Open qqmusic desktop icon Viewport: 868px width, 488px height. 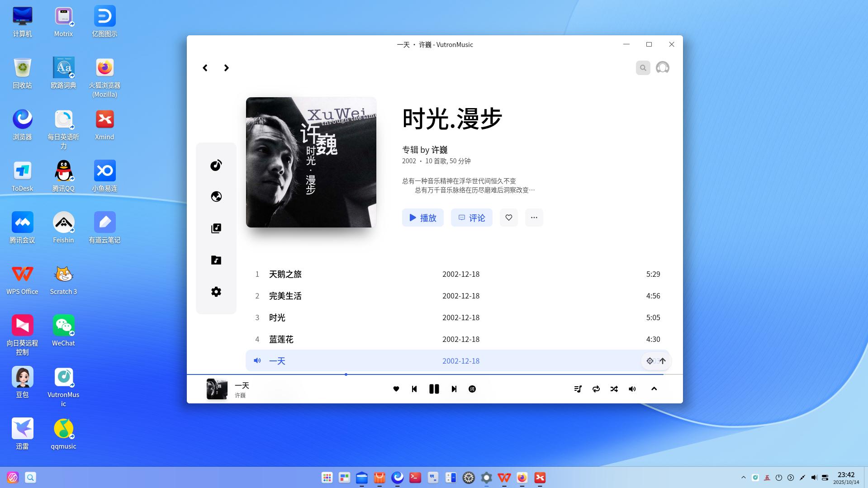pyautogui.click(x=63, y=434)
